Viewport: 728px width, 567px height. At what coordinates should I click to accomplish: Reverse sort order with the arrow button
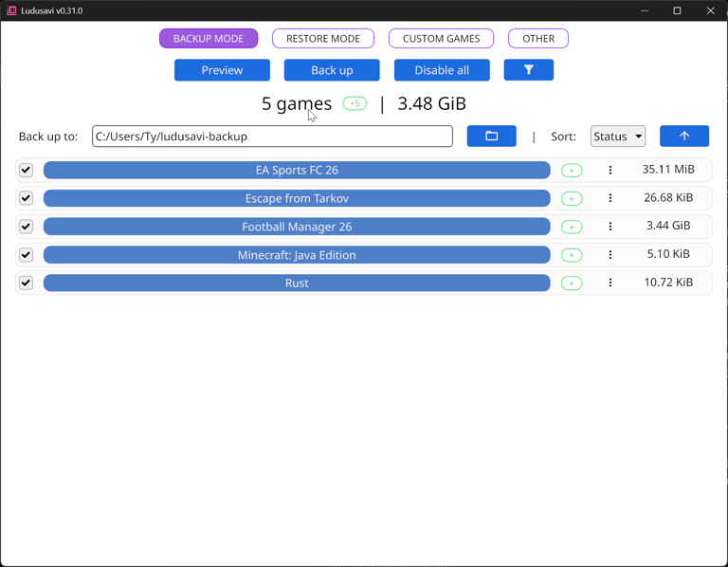point(683,137)
